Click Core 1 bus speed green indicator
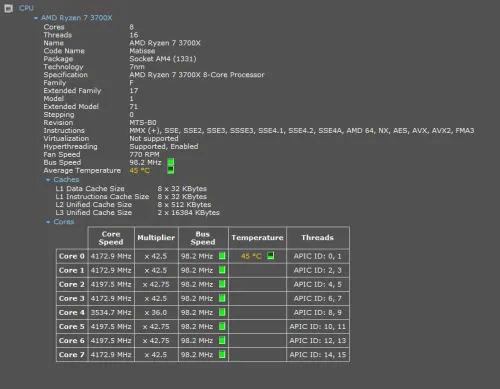500x389 pixels. pyautogui.click(x=222, y=270)
